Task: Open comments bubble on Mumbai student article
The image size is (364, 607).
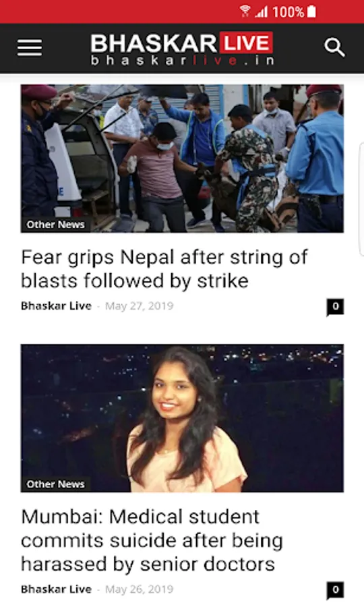Action: 335,590
